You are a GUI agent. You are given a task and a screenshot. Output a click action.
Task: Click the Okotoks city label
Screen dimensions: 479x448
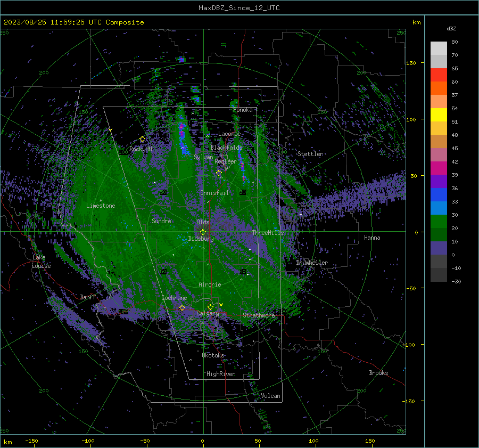[213, 355]
